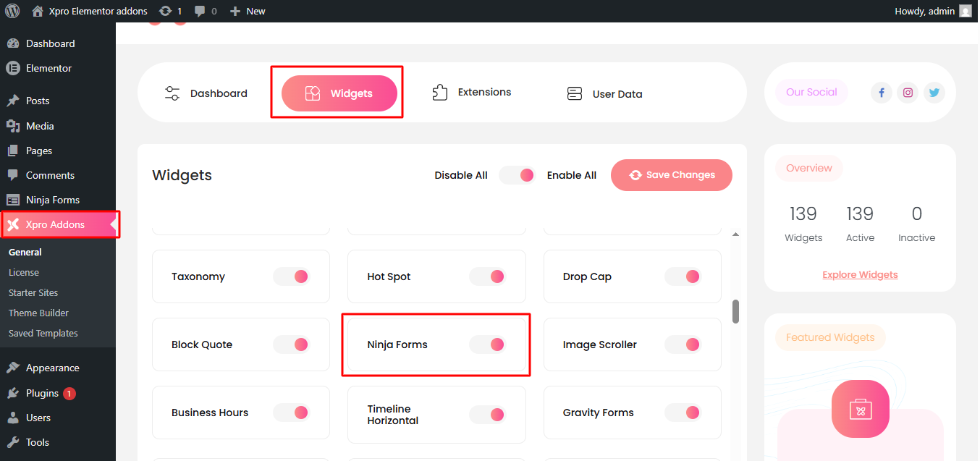
Task: Switch the Disable All / Enable All toggle
Action: pos(517,175)
